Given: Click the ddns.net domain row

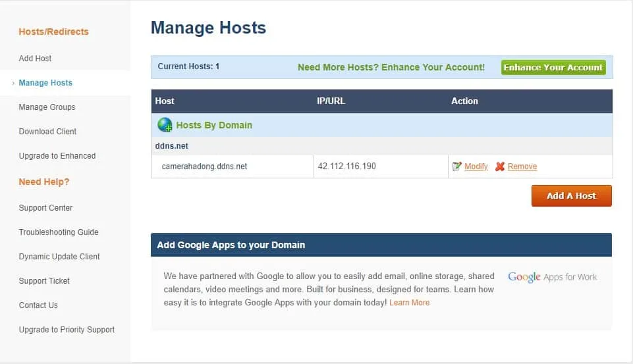Looking at the screenshot, I should coord(382,146).
